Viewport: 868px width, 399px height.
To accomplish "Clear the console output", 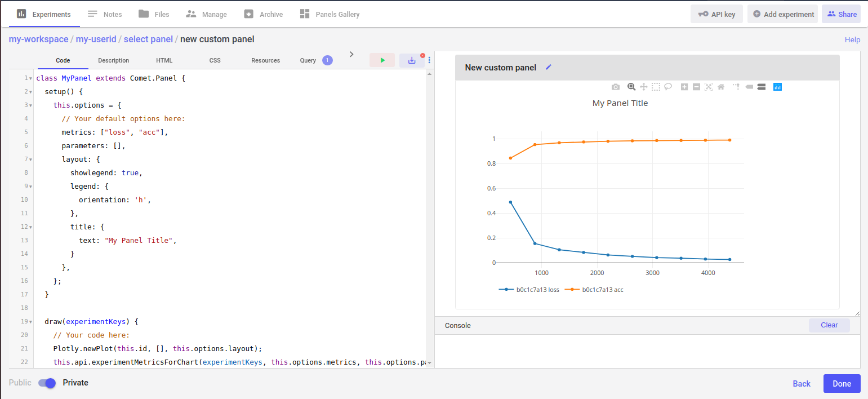I will point(829,325).
